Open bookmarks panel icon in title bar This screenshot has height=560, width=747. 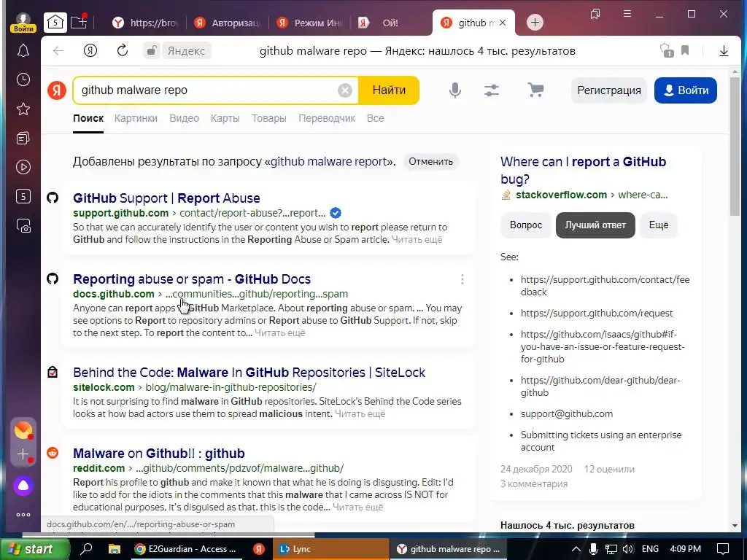pyautogui.click(x=595, y=15)
